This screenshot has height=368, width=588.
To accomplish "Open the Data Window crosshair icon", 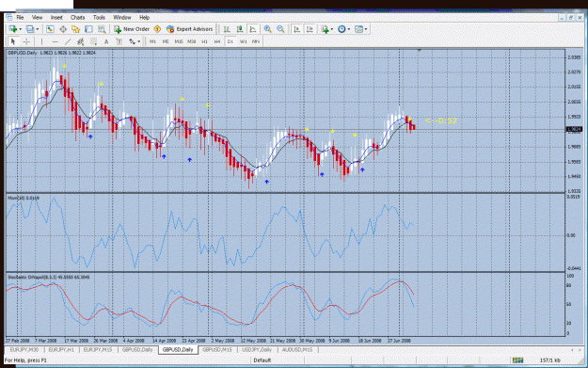I will pos(63,29).
